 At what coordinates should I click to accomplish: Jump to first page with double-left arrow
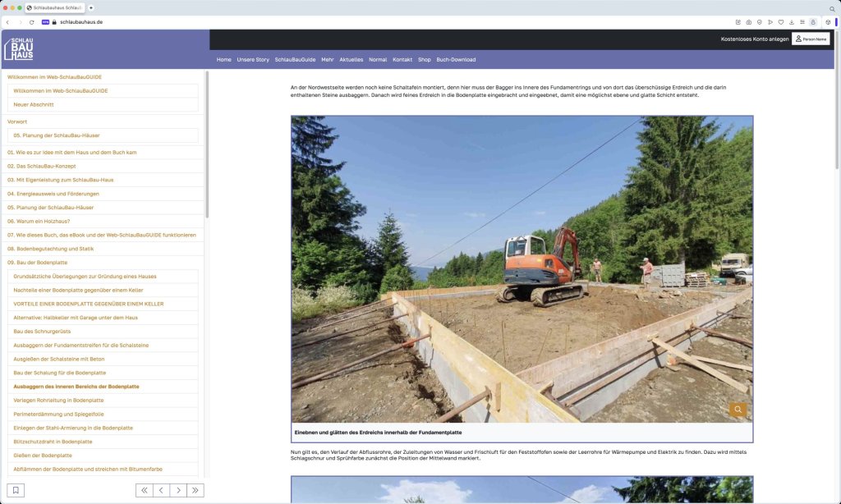pos(145,490)
